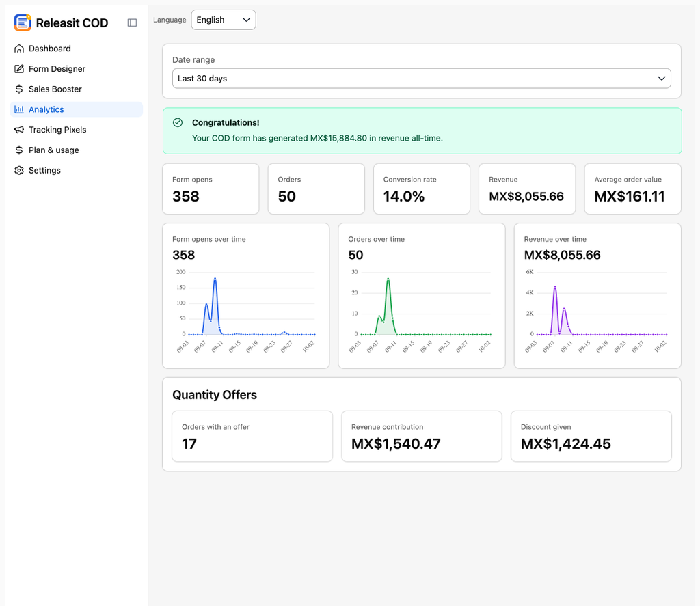Click the Analytics bar chart icon
Viewport: 700px width, 606px height.
(x=18, y=109)
